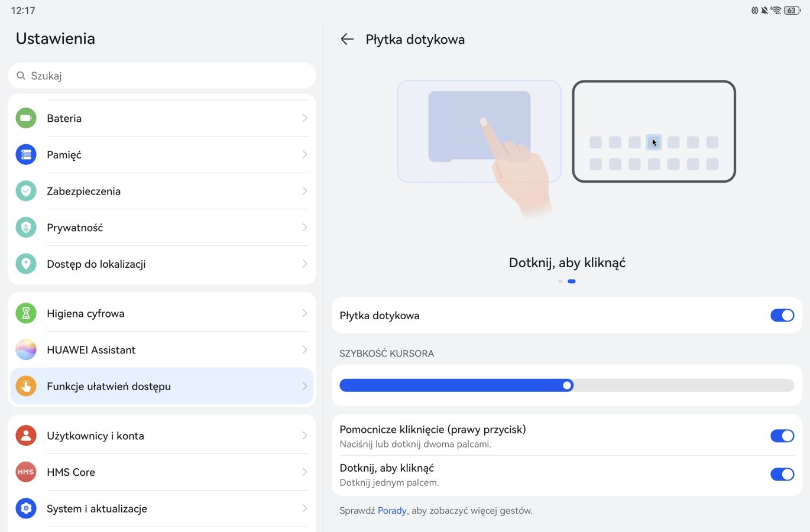
Task: Disable the Płytka dotykowa switch
Action: [x=782, y=316]
